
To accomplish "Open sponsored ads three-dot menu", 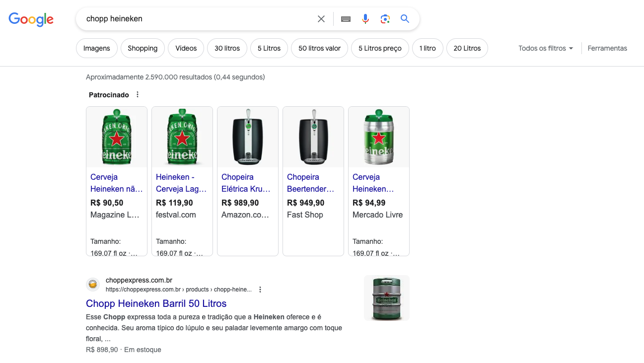I will point(138,95).
